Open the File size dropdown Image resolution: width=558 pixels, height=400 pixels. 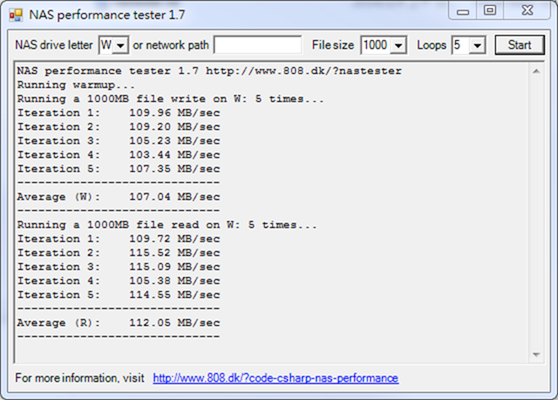point(399,45)
